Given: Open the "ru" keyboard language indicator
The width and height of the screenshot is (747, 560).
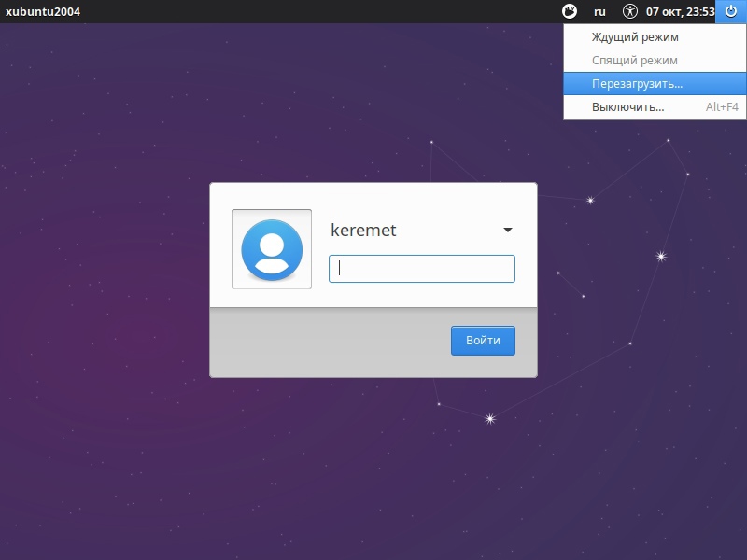Looking at the screenshot, I should (x=599, y=12).
